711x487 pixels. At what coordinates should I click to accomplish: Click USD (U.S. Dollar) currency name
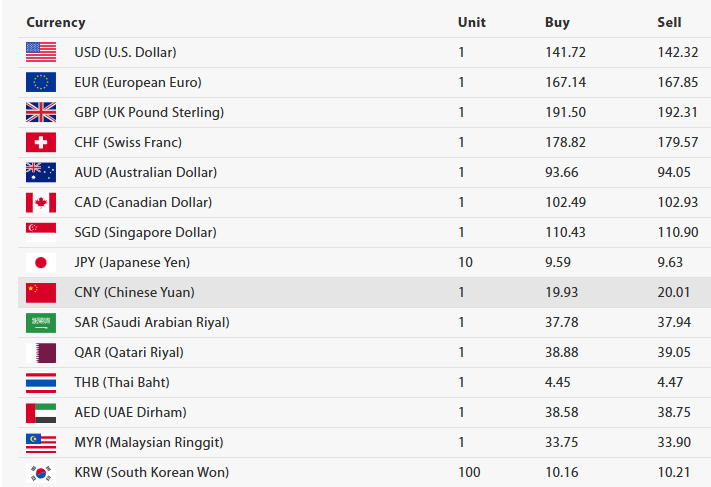click(x=132, y=52)
